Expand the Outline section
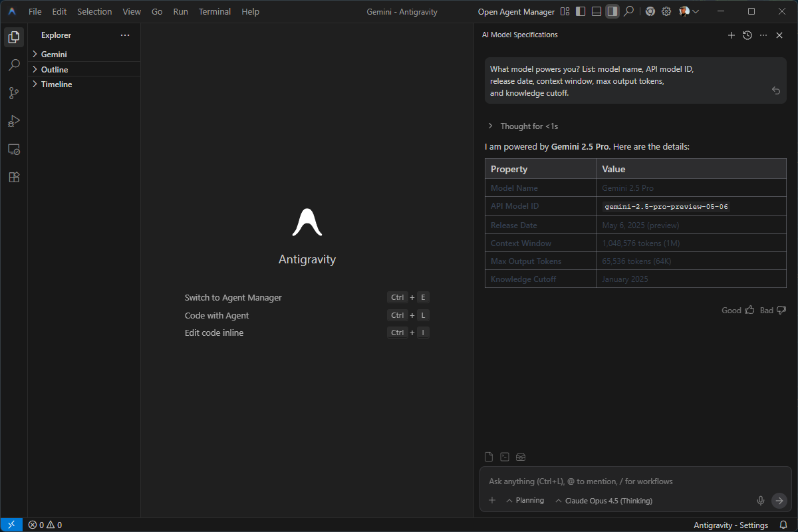The width and height of the screenshot is (798, 532). 84,69
